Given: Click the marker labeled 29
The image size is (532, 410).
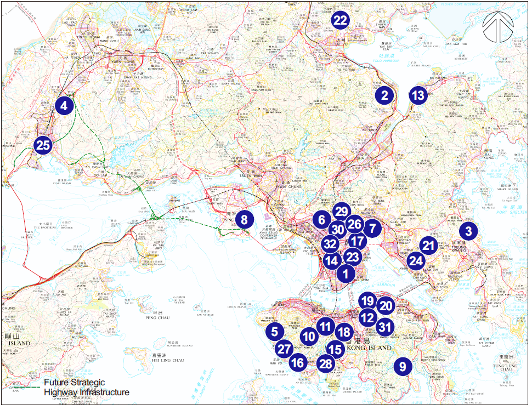Looking at the screenshot, I should pyautogui.click(x=341, y=212).
